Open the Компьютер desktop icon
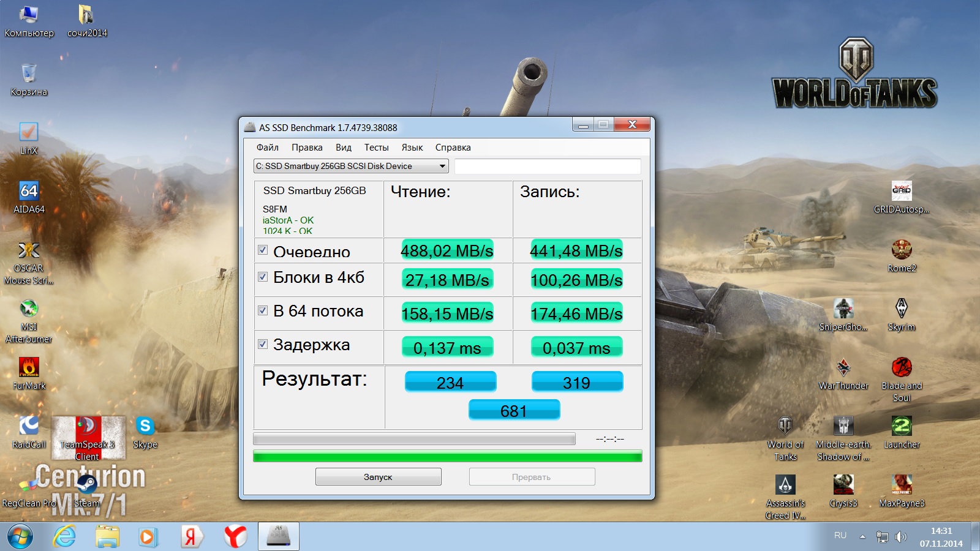This screenshot has width=980, height=551. 29,21
